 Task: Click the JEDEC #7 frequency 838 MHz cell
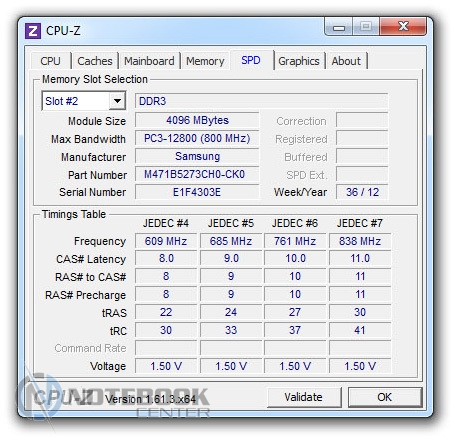pos(360,241)
